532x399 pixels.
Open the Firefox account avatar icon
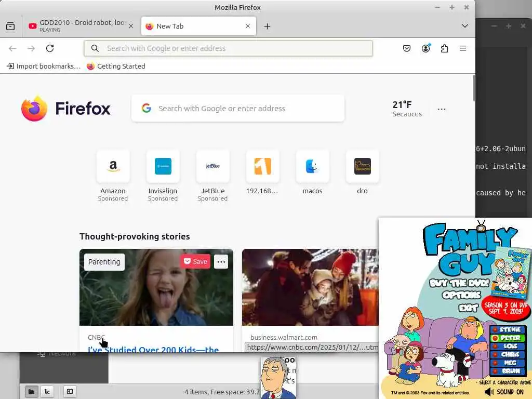(x=426, y=48)
